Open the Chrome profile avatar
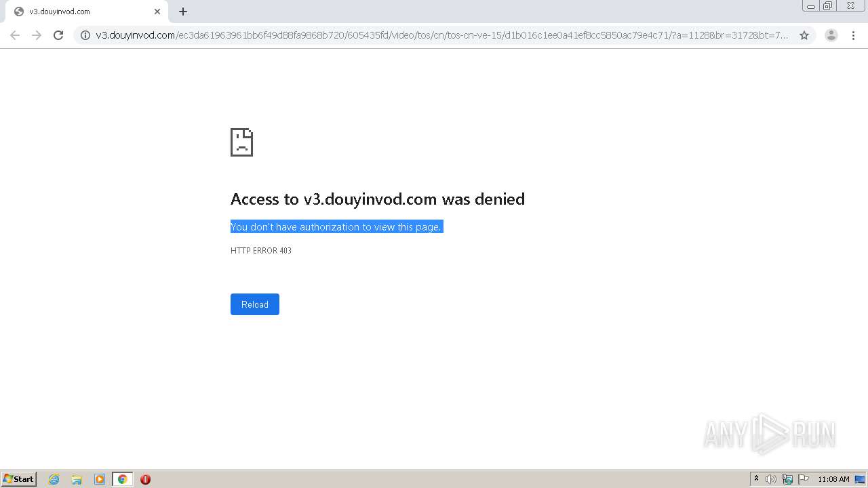868x488 pixels. click(831, 35)
